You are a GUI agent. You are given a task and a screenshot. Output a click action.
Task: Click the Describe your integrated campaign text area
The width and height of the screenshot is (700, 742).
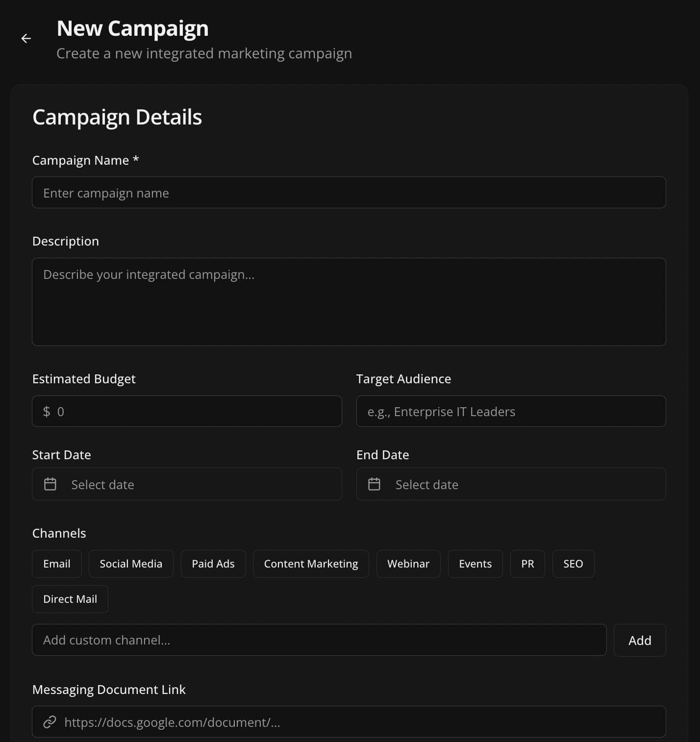coord(349,301)
